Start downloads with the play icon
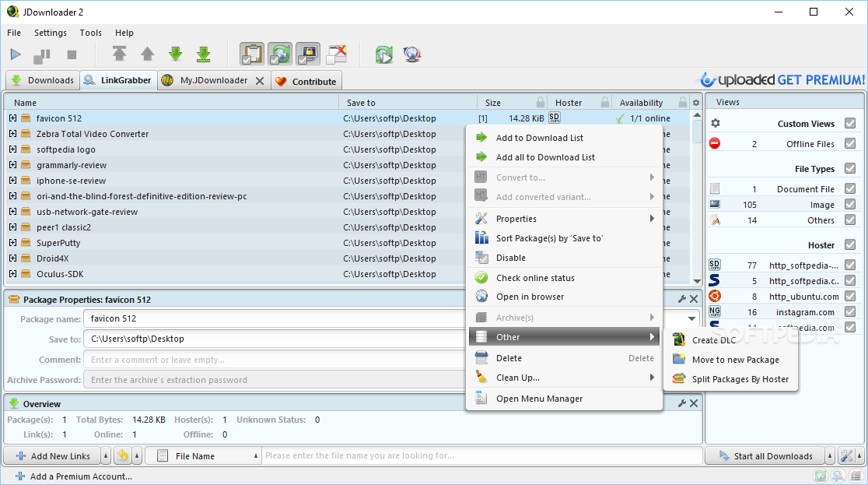The width and height of the screenshot is (868, 485). click(16, 54)
